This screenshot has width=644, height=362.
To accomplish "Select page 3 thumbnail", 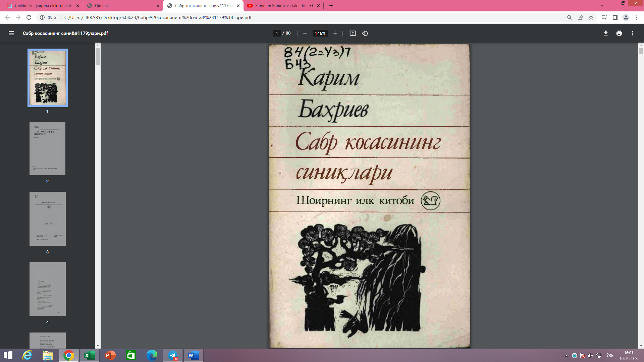I will tap(47, 219).
